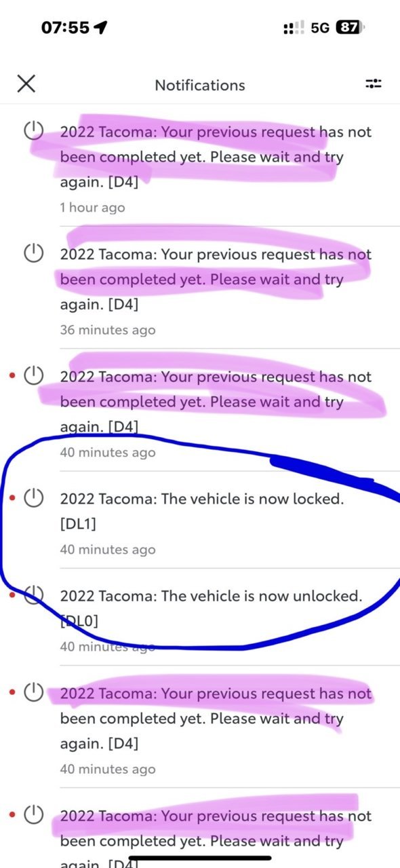Tap power icon of D4 notification below unlocked message
Screen dimensions: 400x868
pyautogui.click(x=34, y=694)
